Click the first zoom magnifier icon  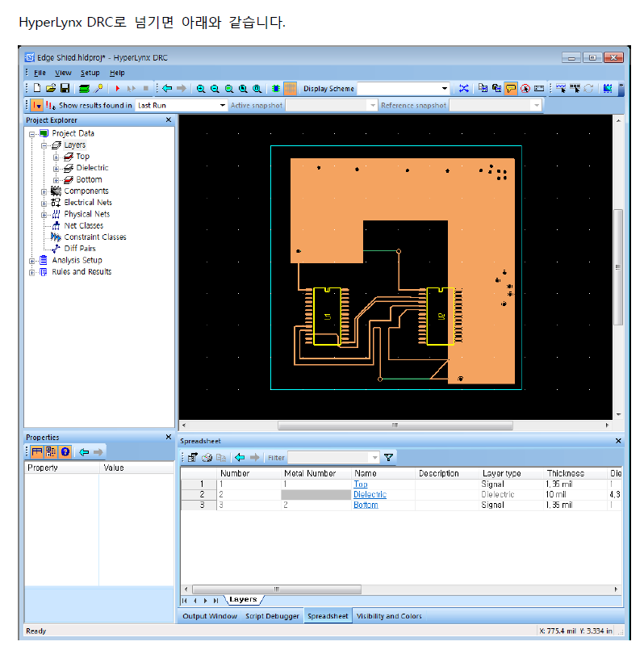pos(201,89)
